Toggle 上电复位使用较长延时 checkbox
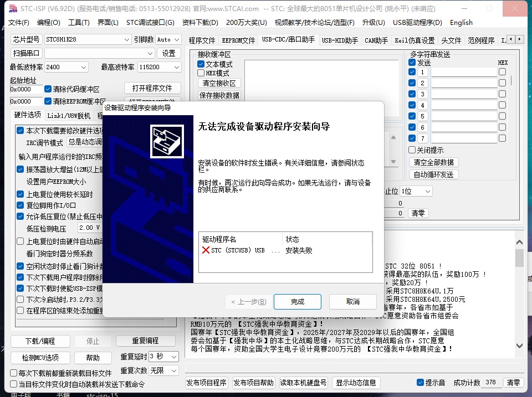This screenshot has height=397, width=532. click(x=21, y=194)
